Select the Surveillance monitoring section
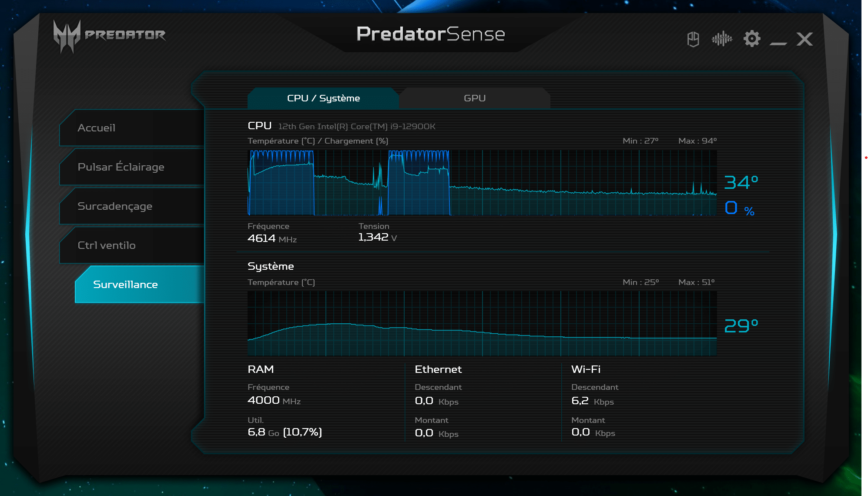 pyautogui.click(x=140, y=285)
